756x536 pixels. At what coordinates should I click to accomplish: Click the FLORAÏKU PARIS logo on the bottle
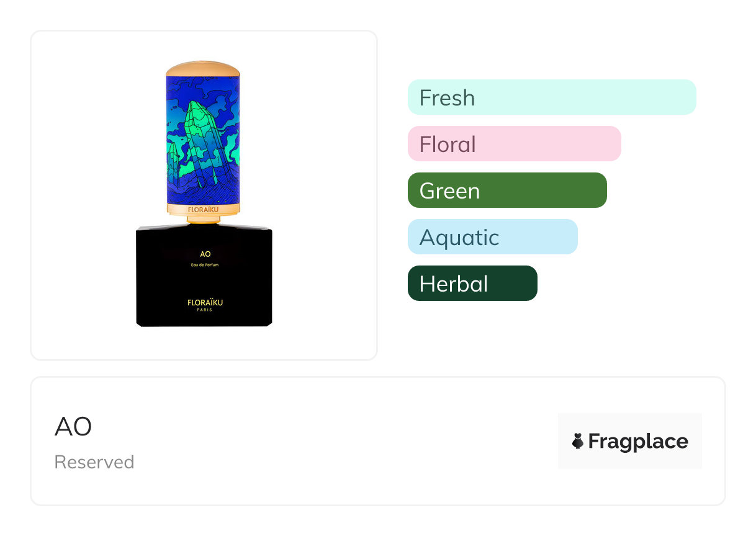(205, 305)
